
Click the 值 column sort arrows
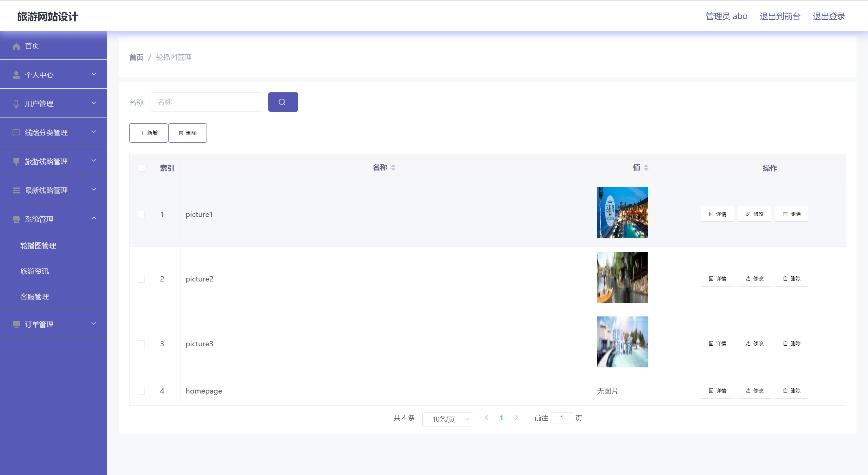[646, 167]
